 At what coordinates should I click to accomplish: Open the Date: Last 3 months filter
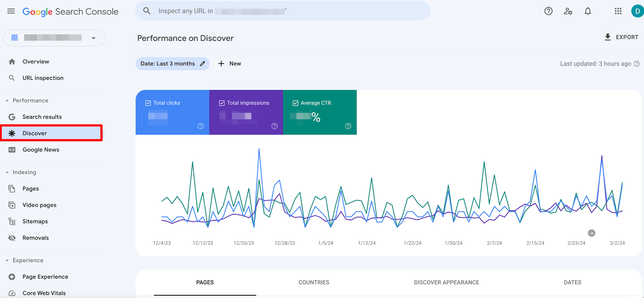pos(172,64)
